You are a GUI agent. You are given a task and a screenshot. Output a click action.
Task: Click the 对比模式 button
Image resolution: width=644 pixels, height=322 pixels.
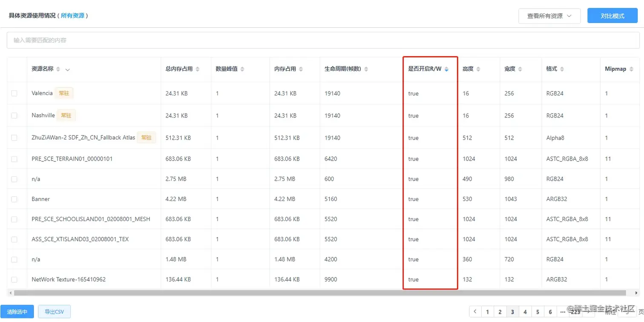[x=612, y=15]
